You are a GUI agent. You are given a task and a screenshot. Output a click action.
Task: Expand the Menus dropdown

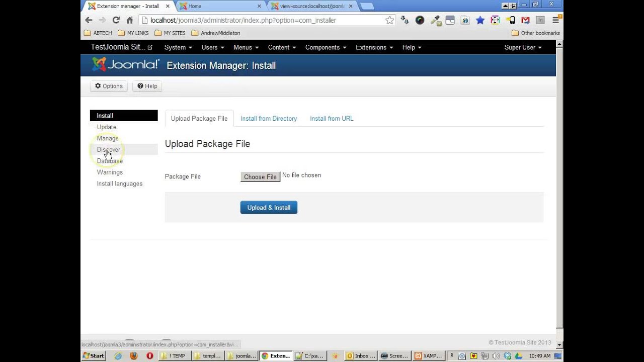pos(246,47)
